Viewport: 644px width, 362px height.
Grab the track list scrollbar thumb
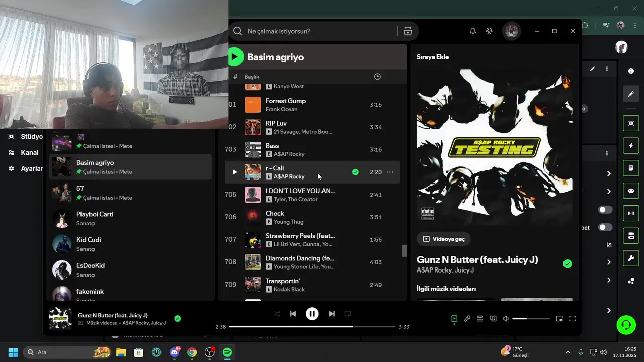click(x=404, y=251)
